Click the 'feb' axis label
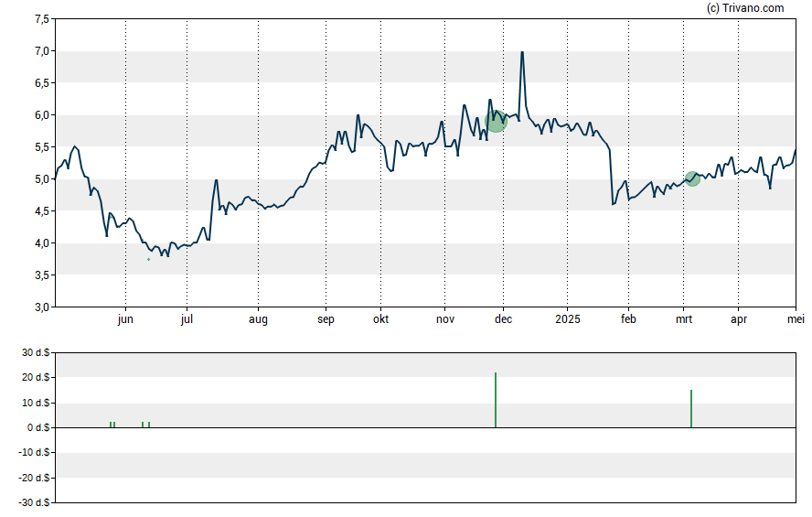 (x=628, y=319)
